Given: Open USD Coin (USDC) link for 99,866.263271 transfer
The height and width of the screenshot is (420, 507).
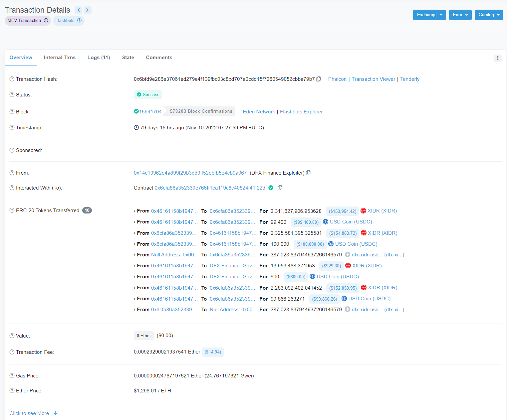Looking at the screenshot, I should coord(370,299).
